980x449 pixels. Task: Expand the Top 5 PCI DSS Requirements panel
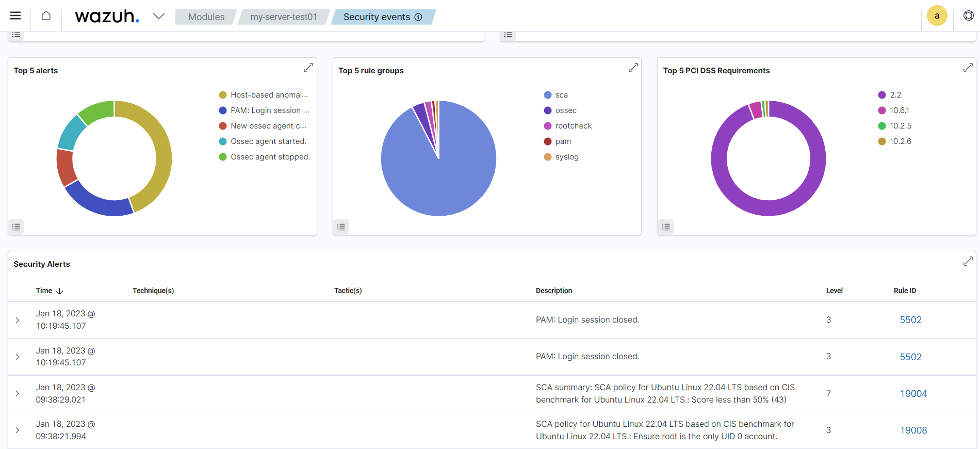(968, 68)
